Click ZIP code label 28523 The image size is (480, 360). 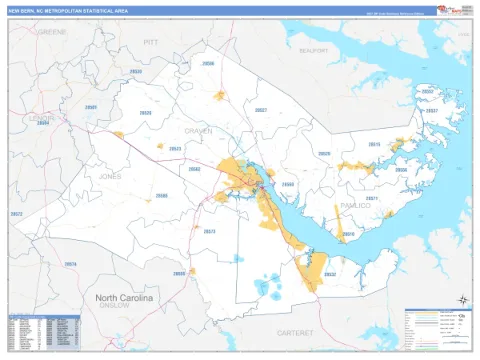pyautogui.click(x=175, y=149)
